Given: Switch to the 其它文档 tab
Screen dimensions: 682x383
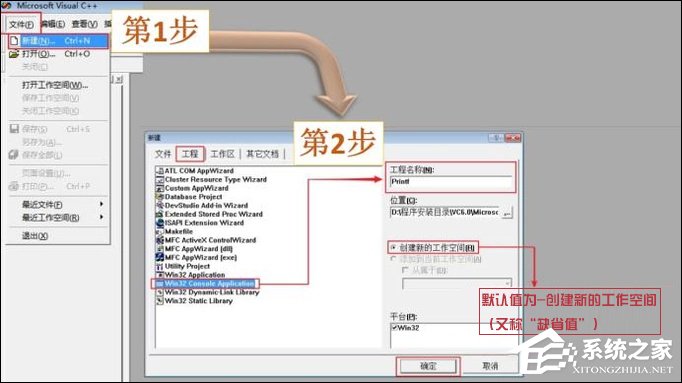Looking at the screenshot, I should (x=262, y=154).
